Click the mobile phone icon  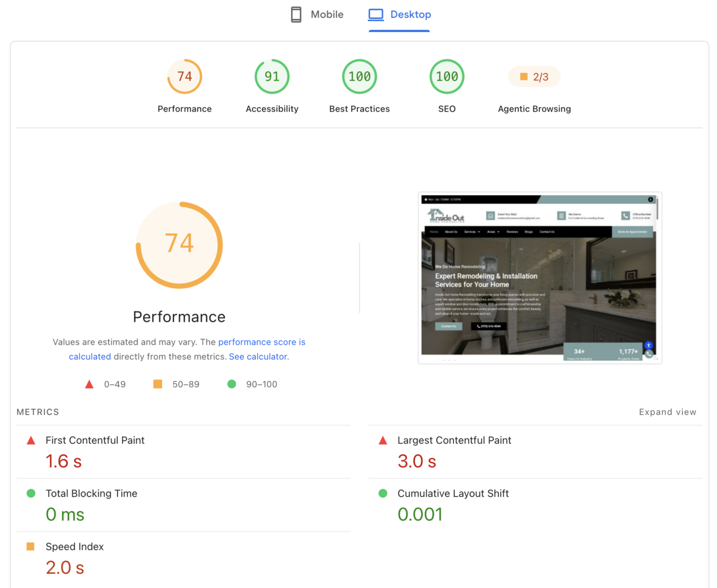pyautogui.click(x=296, y=15)
